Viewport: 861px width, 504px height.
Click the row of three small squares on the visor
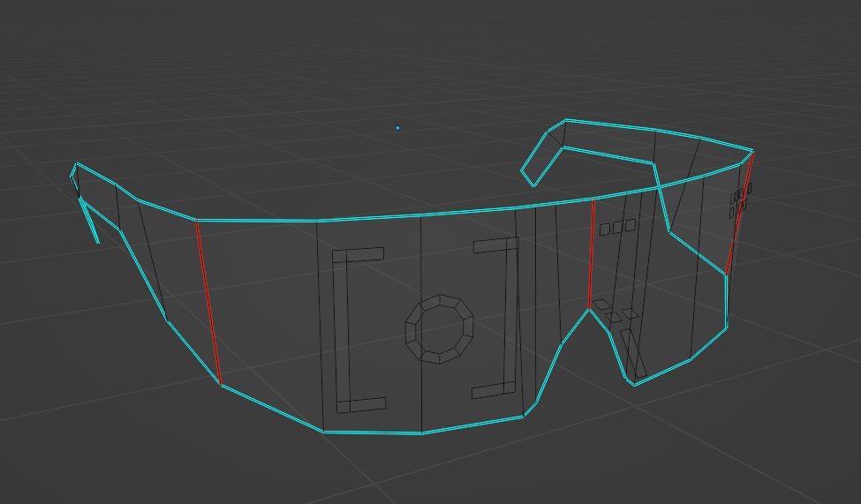click(x=618, y=227)
